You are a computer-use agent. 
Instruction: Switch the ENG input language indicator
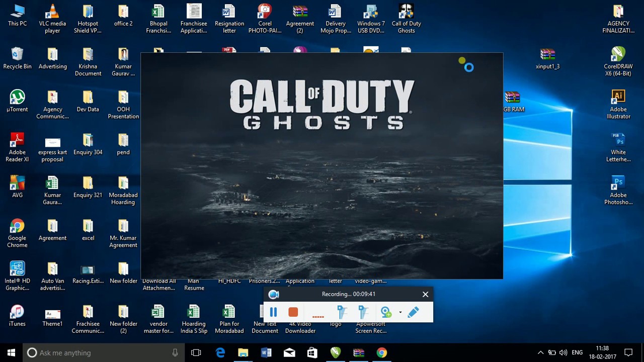click(x=577, y=352)
